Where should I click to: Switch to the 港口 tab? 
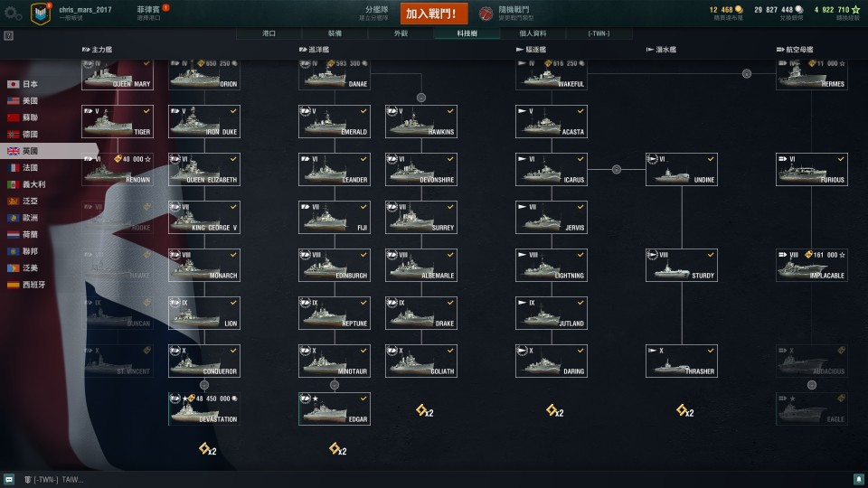click(x=269, y=33)
